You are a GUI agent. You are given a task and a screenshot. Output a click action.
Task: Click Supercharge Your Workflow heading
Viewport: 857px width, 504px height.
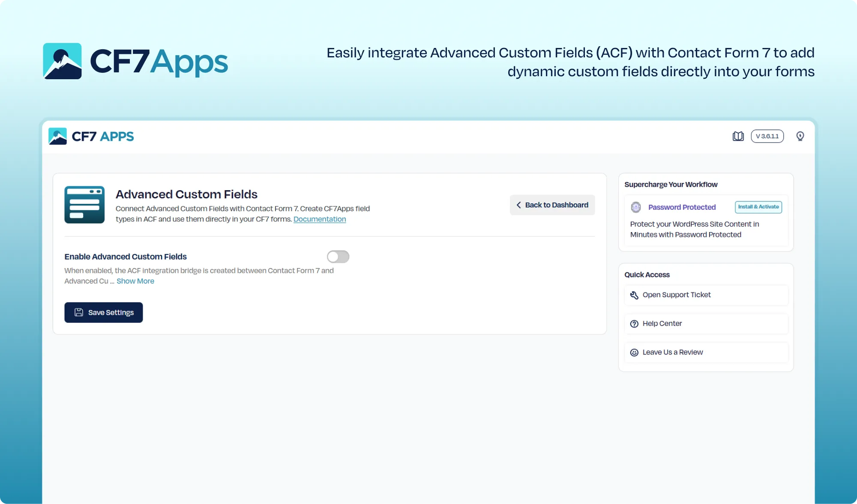pyautogui.click(x=671, y=185)
